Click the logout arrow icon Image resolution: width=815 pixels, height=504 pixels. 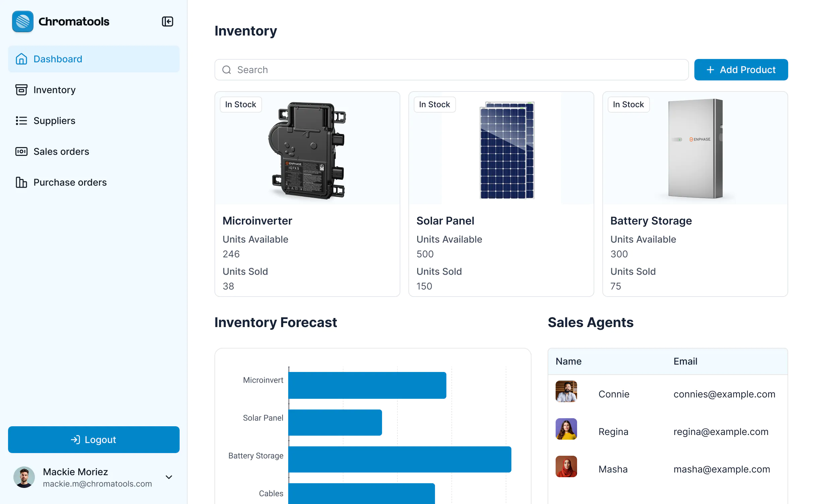pyautogui.click(x=75, y=440)
